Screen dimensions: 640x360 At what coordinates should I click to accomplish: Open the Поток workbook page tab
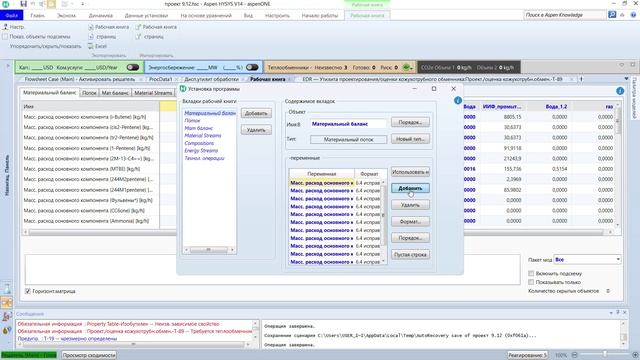[x=89, y=93]
